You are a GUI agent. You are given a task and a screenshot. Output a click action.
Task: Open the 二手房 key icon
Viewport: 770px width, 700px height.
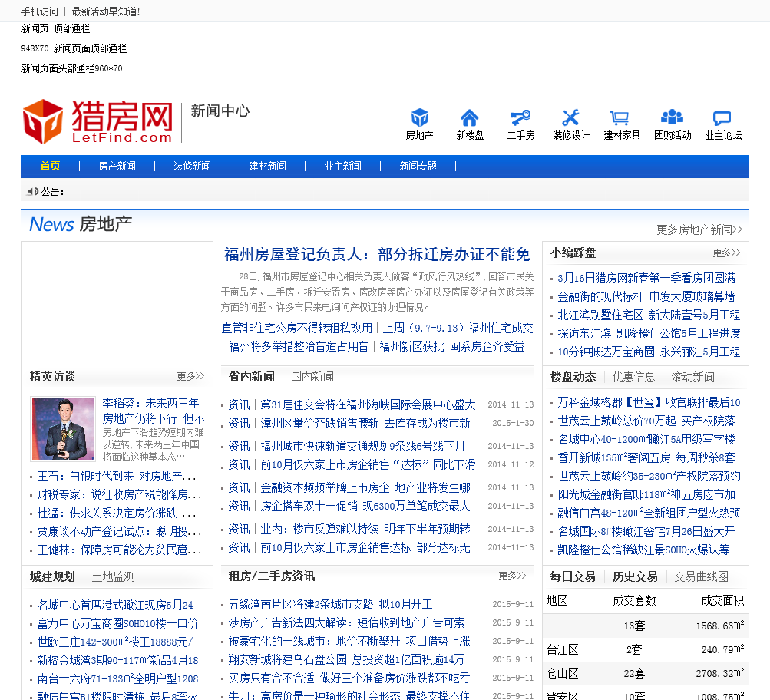coord(520,118)
